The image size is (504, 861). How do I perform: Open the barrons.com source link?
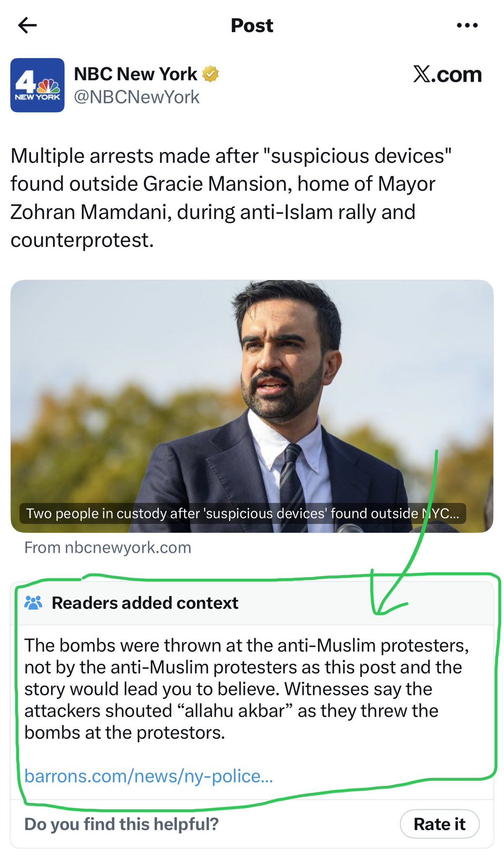(x=149, y=776)
